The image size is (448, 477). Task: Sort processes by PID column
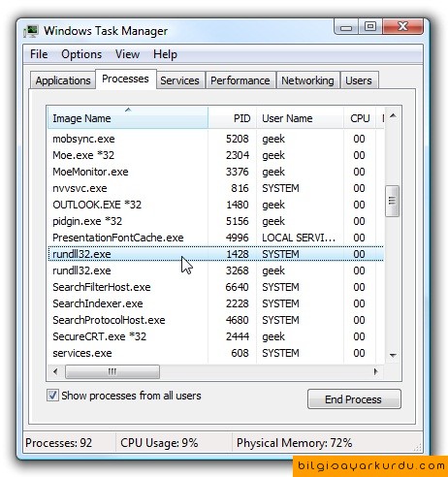pos(233,118)
